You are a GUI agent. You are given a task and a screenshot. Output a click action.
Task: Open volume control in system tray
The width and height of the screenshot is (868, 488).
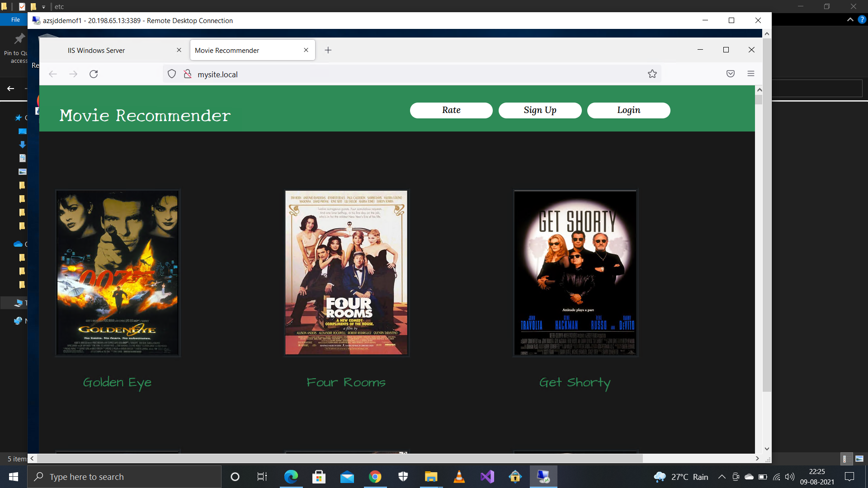tap(790, 477)
